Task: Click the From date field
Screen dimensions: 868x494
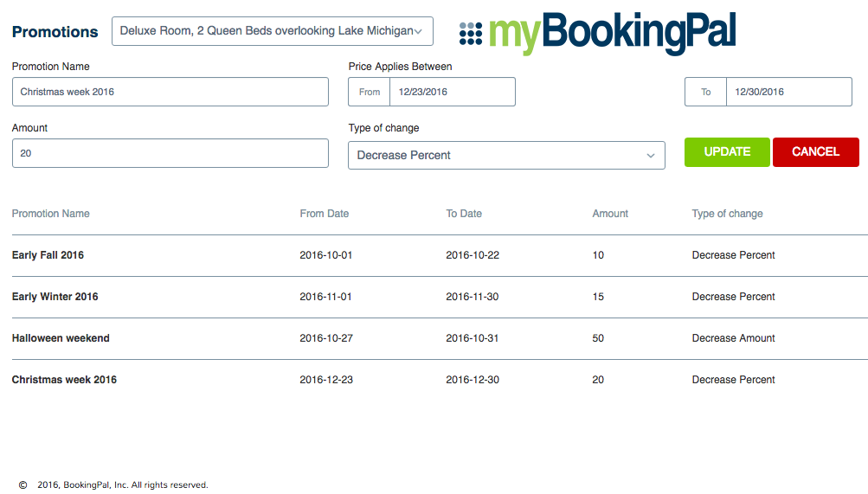Action: [x=452, y=92]
